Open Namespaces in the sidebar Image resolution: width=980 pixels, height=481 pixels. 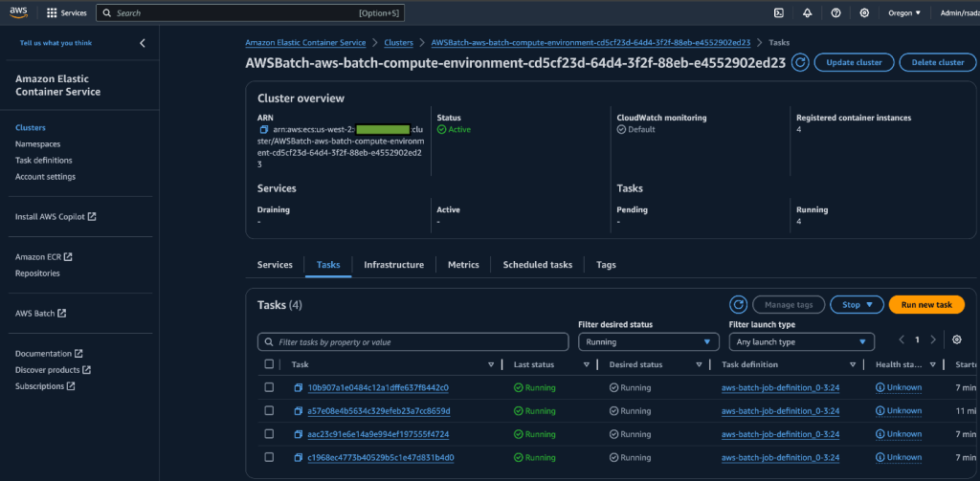coord(38,144)
